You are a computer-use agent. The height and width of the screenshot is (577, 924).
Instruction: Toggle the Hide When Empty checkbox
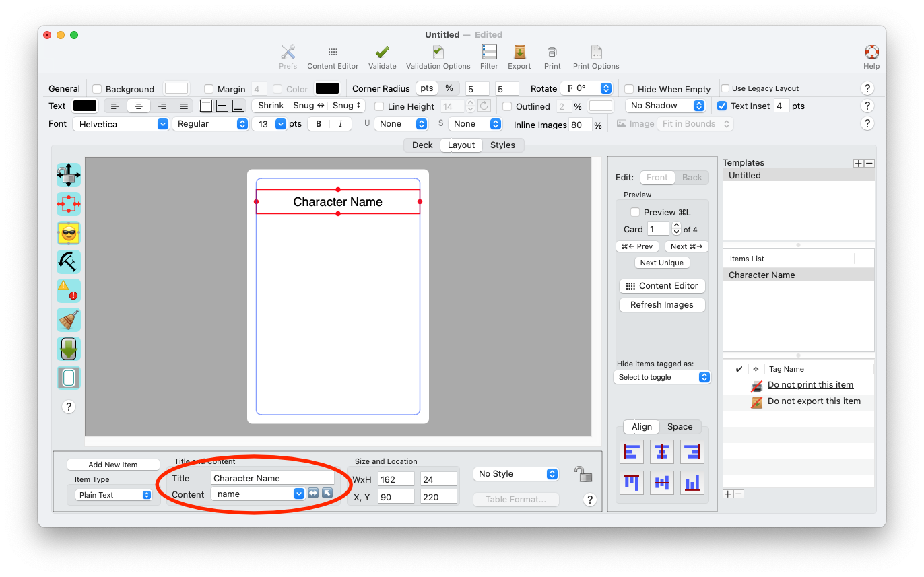629,89
